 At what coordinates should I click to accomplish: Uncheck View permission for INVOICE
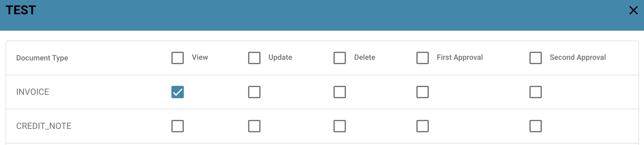[x=178, y=92]
